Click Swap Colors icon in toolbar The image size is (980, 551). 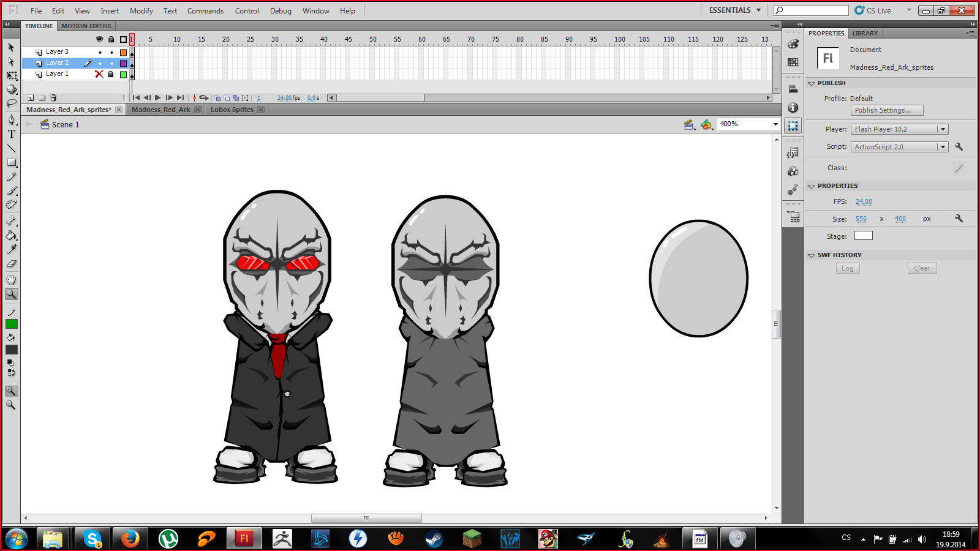pyautogui.click(x=12, y=372)
